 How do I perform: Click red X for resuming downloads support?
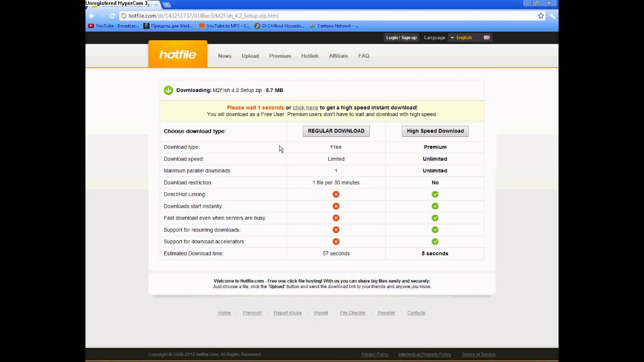tap(336, 230)
